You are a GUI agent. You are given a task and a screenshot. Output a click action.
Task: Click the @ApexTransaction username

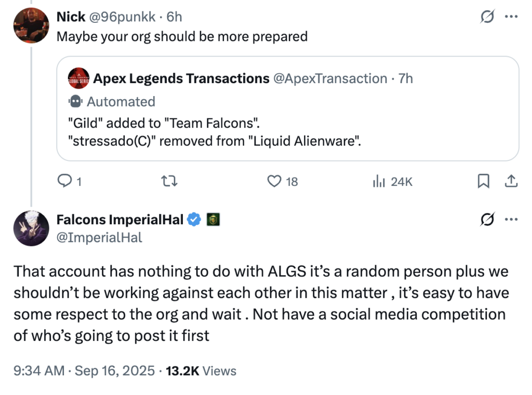[330, 78]
